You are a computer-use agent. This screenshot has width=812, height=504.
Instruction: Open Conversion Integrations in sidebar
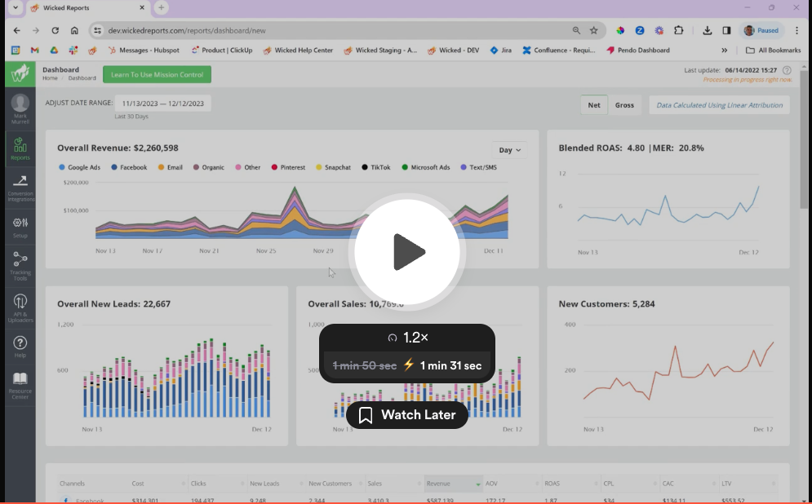[x=20, y=188]
